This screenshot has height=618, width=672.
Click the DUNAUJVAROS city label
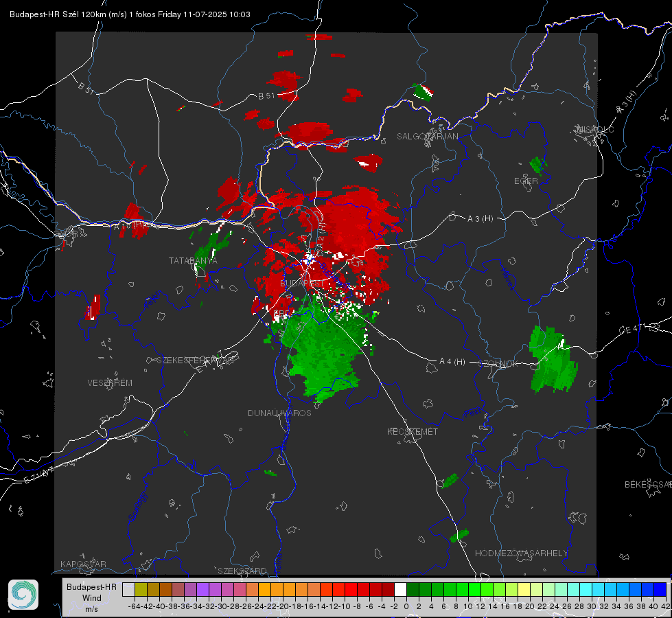tap(279, 413)
